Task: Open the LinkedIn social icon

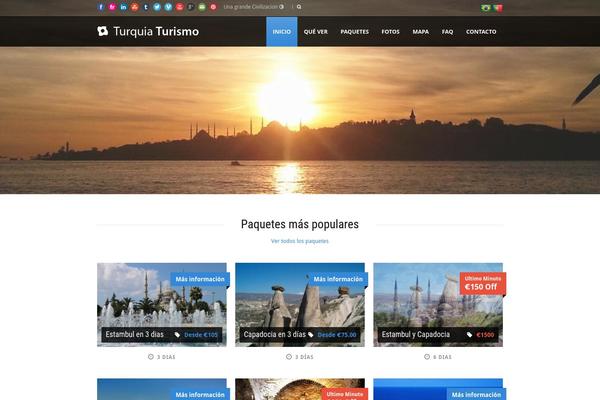Action: point(123,7)
